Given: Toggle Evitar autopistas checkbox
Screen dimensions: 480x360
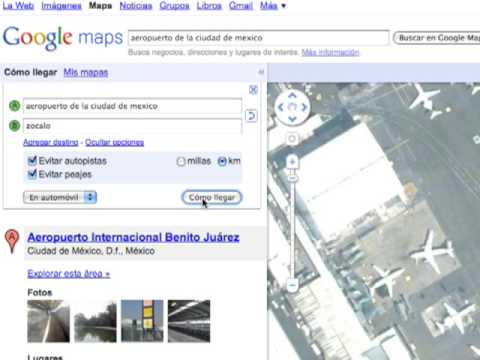Looking at the screenshot, I should coord(32,161).
